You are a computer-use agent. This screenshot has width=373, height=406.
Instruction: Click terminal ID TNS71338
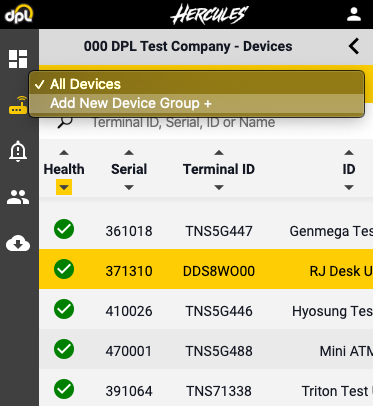pyautogui.click(x=219, y=391)
